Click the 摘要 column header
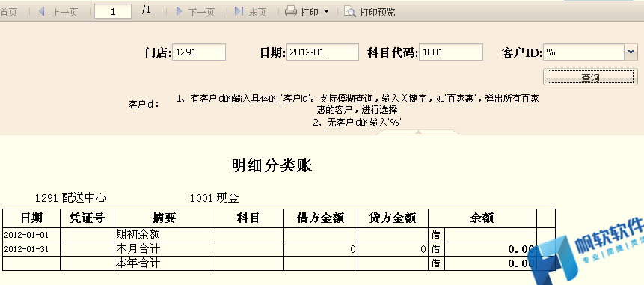The width and height of the screenshot is (644, 285). tap(165, 218)
